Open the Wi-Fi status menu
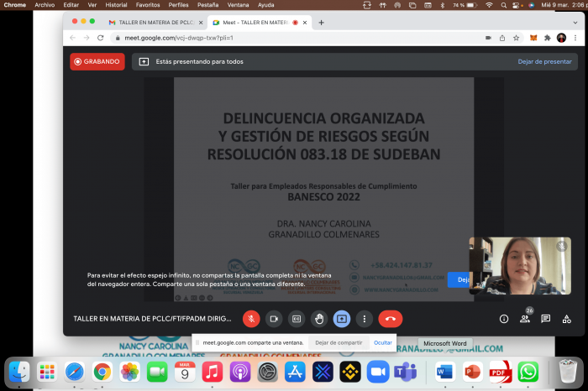Viewport: 588px width, 391px height. [489, 5]
